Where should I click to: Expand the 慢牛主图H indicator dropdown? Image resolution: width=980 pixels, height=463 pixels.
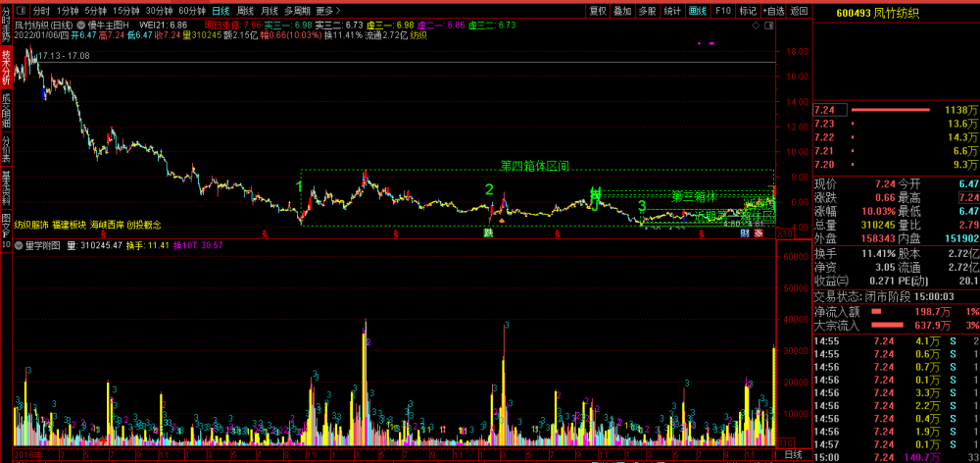point(82,26)
